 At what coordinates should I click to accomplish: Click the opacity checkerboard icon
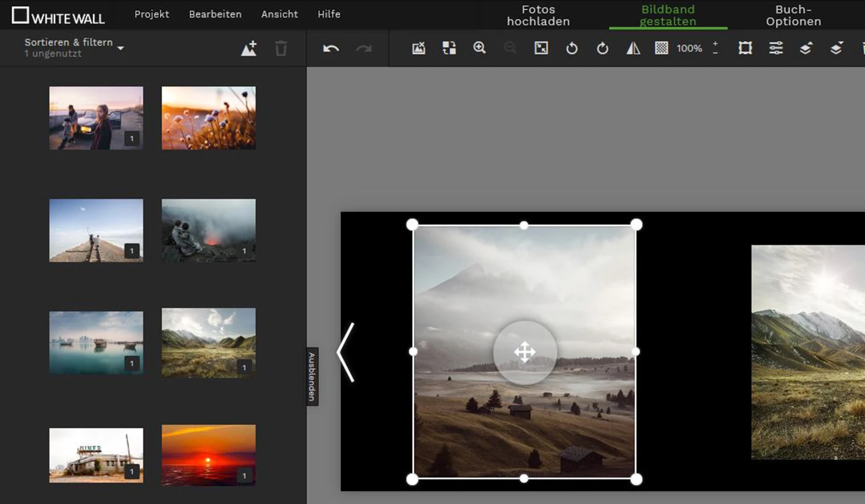[x=661, y=48]
